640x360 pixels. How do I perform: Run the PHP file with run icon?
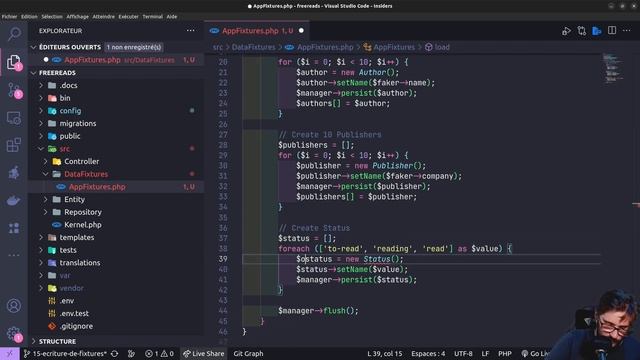[x=566, y=31]
